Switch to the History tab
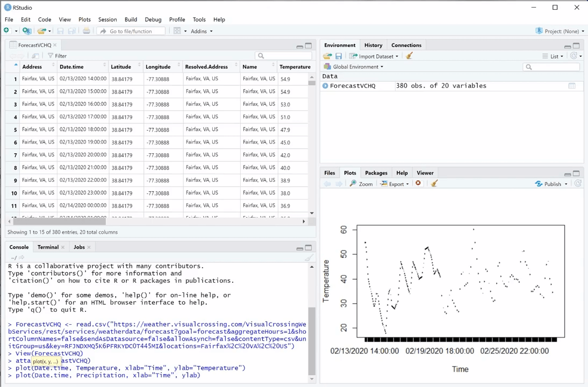Viewport: 588px width, 387px height. click(373, 45)
